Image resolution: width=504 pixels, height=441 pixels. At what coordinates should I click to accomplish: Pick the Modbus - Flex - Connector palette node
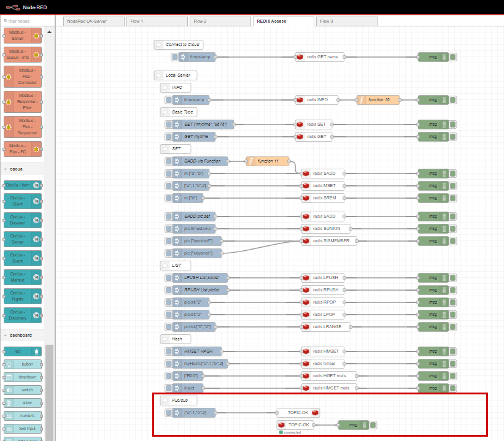point(23,77)
